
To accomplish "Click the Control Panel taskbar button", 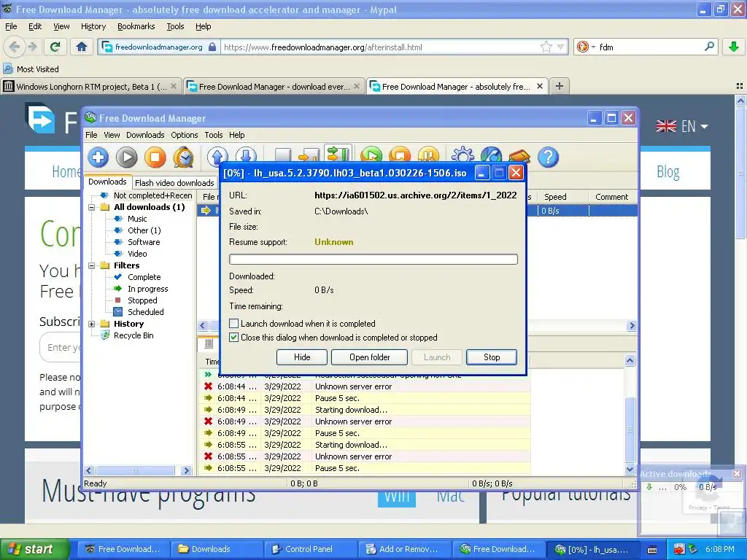I will click(x=309, y=549).
